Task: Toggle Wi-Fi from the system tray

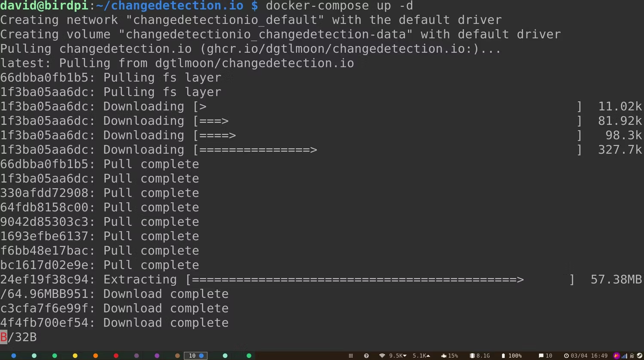Action: [x=382, y=356]
